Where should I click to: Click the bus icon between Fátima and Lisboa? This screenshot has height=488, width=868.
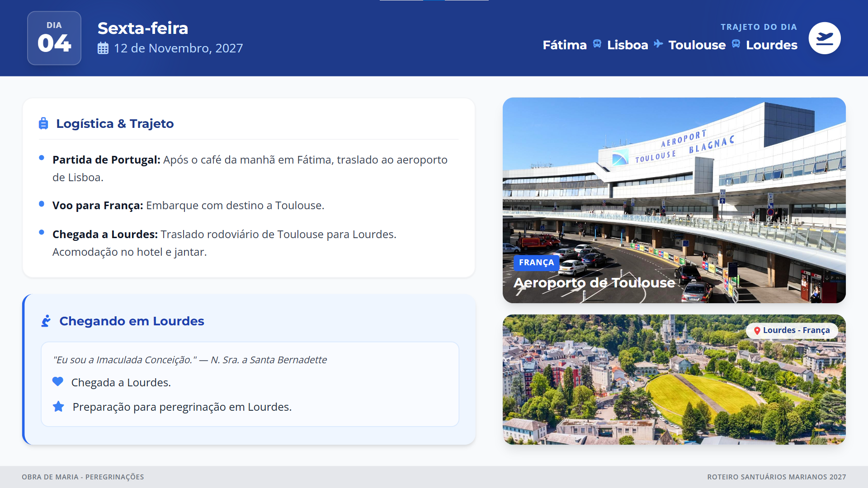pos(597,44)
